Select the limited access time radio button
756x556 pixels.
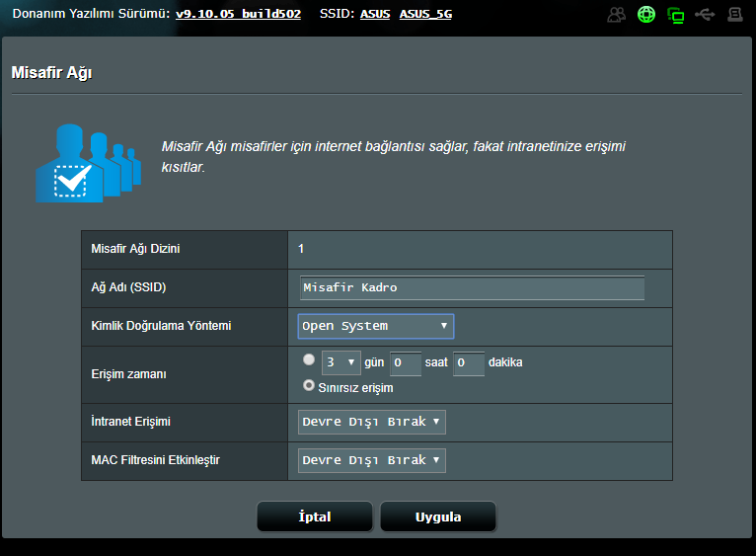(x=309, y=359)
